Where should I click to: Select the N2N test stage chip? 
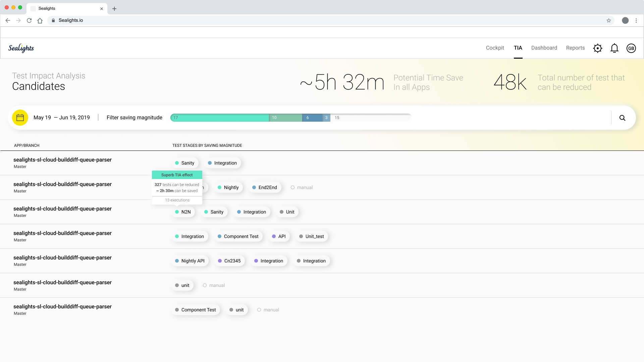(x=183, y=212)
